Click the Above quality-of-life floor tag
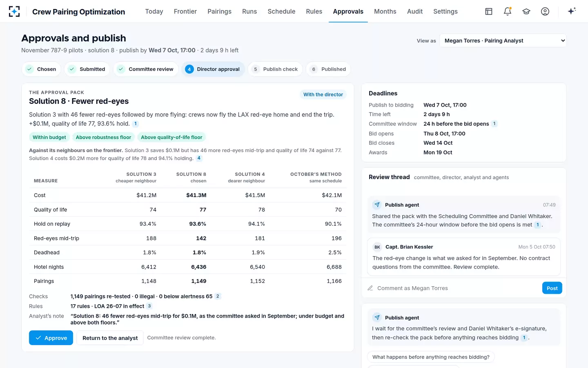This screenshot has height=368, width=588. point(171,137)
